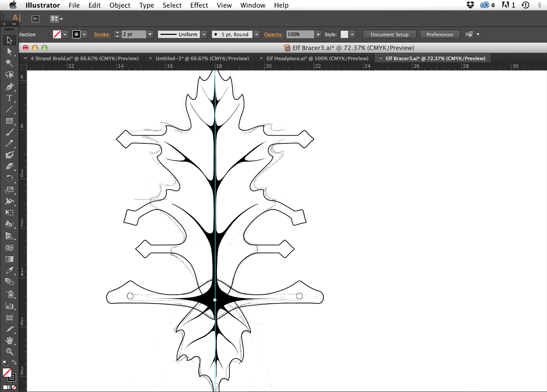This screenshot has width=547, height=392.
Task: Pick the Lasso tool
Action: (9, 74)
